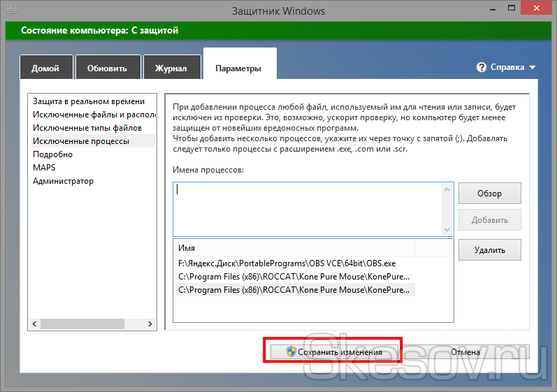557x392 pixels.
Task: Expand the Справка dropdown arrow
Action: tap(533, 68)
